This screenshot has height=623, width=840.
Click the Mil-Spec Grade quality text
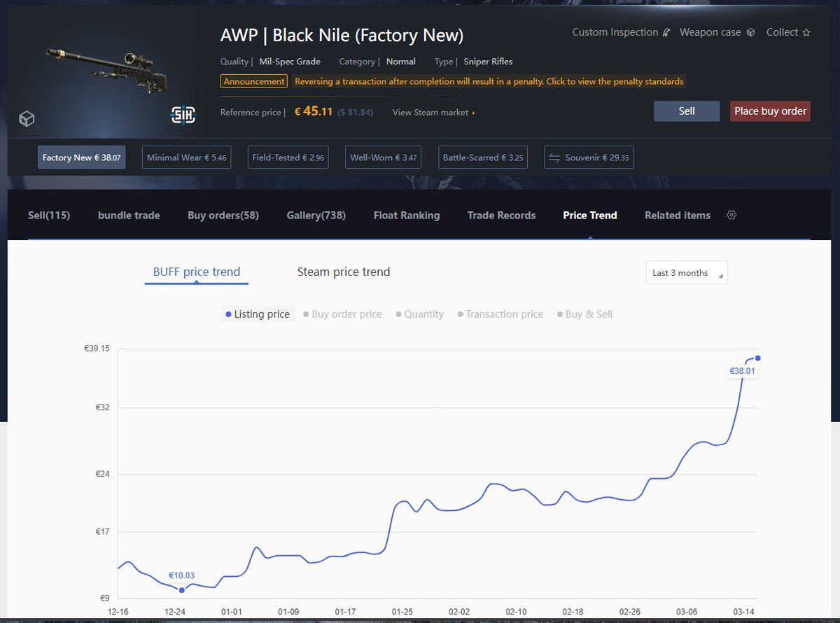(x=290, y=62)
